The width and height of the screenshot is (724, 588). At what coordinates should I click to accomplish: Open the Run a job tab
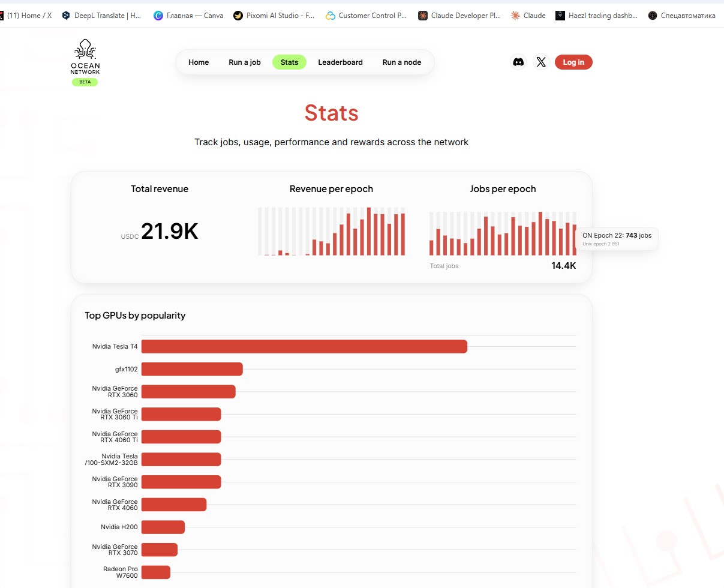[245, 62]
